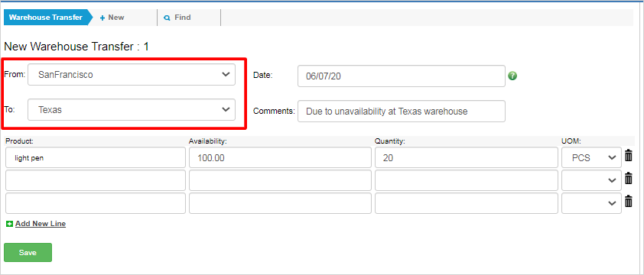Click the Product: column header
Screen dimensions: 644x275
click(x=19, y=141)
